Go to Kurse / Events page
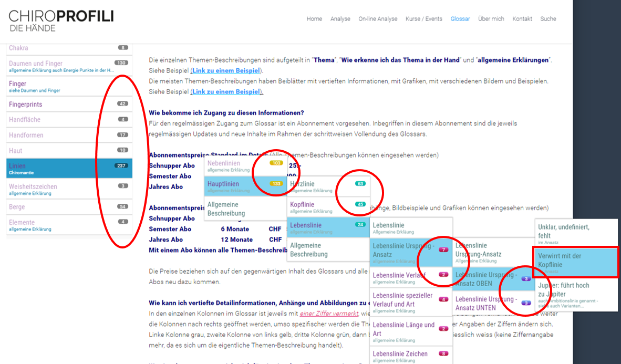Viewport: 621px width, 364px height. (423, 19)
